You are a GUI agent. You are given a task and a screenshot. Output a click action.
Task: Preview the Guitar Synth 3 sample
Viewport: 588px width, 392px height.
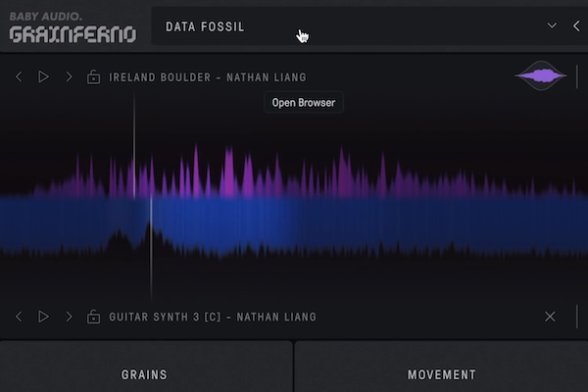(x=43, y=317)
